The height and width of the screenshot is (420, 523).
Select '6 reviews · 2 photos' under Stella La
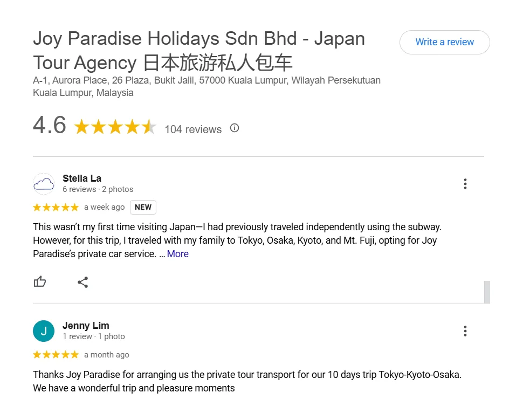(x=98, y=189)
